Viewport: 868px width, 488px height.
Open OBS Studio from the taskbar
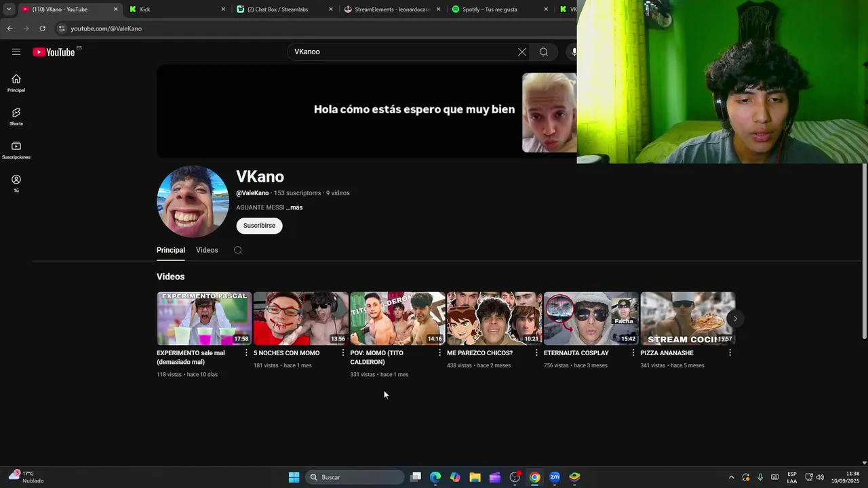pos(515,477)
